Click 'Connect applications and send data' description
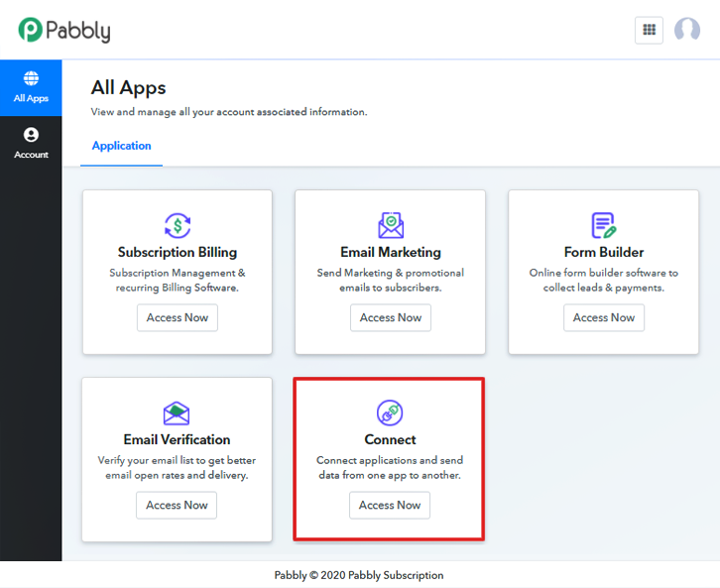The width and height of the screenshot is (720, 588). click(x=390, y=468)
